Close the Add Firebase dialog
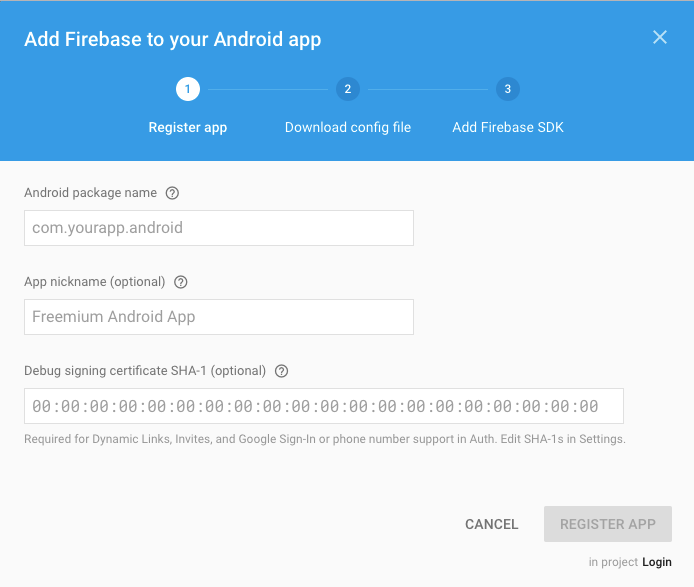Viewport: 694px width, 587px height. pyautogui.click(x=659, y=37)
